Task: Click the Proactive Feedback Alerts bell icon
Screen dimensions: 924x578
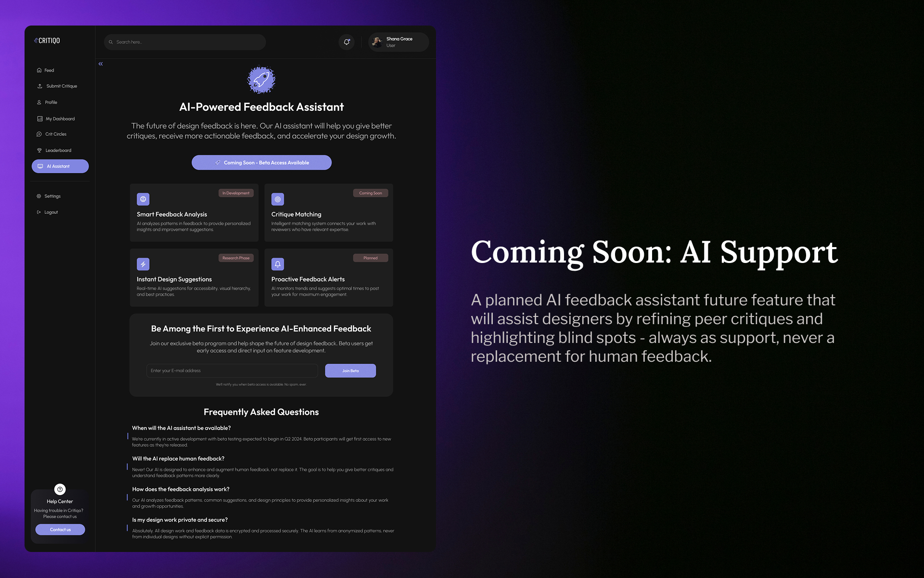Action: [x=278, y=264]
